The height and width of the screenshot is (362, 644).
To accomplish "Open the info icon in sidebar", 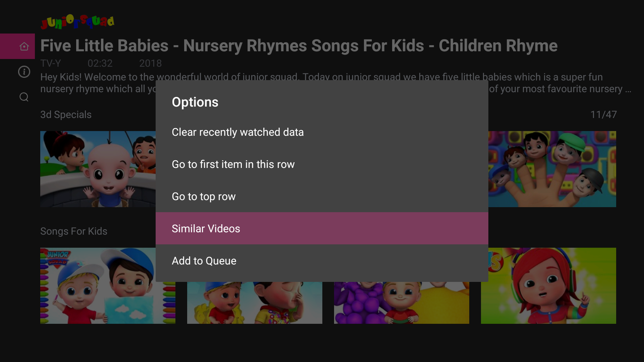I will point(24,72).
